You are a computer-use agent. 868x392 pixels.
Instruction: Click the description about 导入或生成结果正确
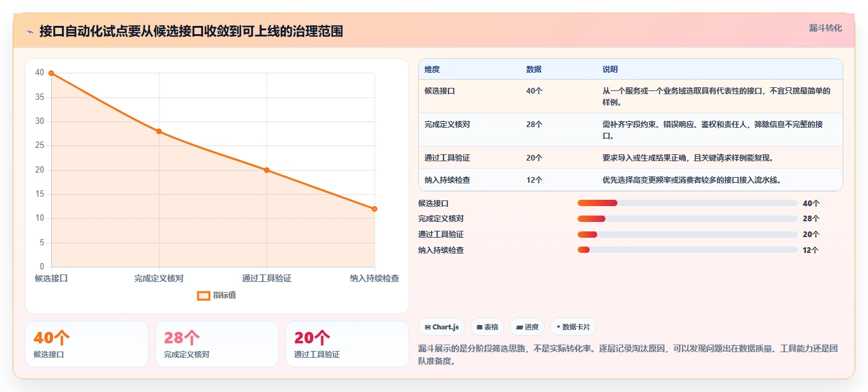point(688,158)
